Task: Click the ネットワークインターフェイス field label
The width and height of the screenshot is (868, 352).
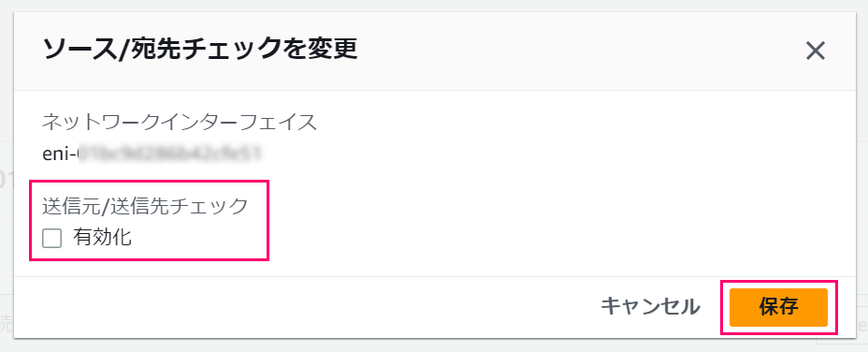Action: click(x=180, y=122)
